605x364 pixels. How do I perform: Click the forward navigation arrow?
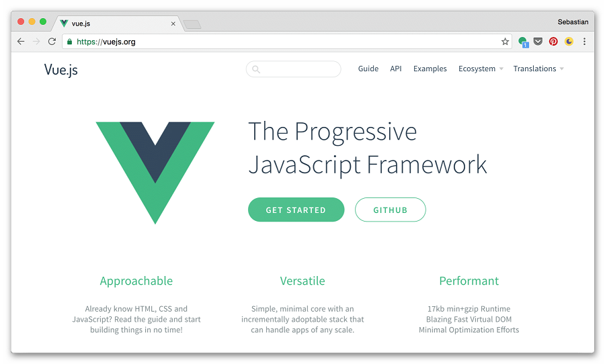(36, 42)
